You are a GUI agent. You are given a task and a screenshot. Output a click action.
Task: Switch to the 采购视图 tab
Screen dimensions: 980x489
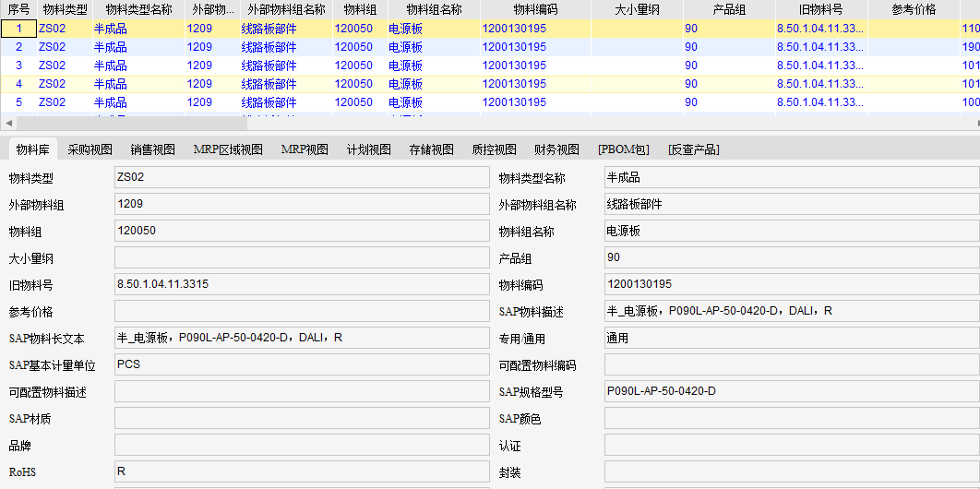tap(90, 149)
